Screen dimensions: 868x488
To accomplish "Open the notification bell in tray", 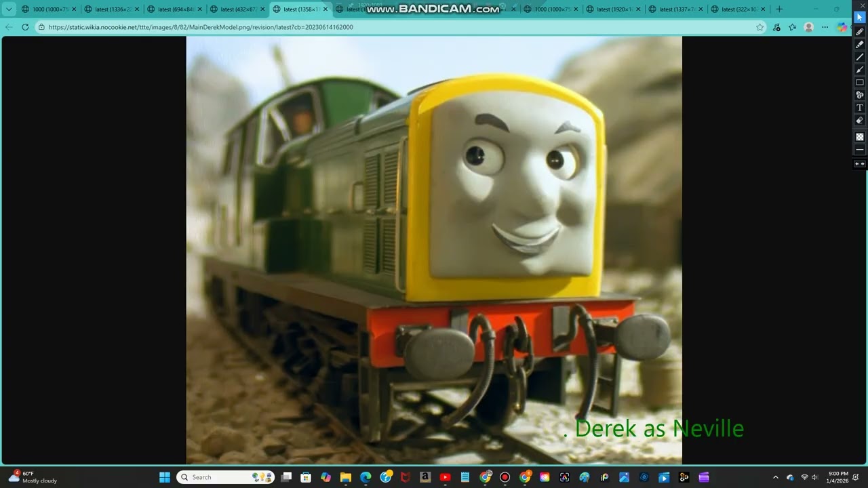I will click(856, 477).
